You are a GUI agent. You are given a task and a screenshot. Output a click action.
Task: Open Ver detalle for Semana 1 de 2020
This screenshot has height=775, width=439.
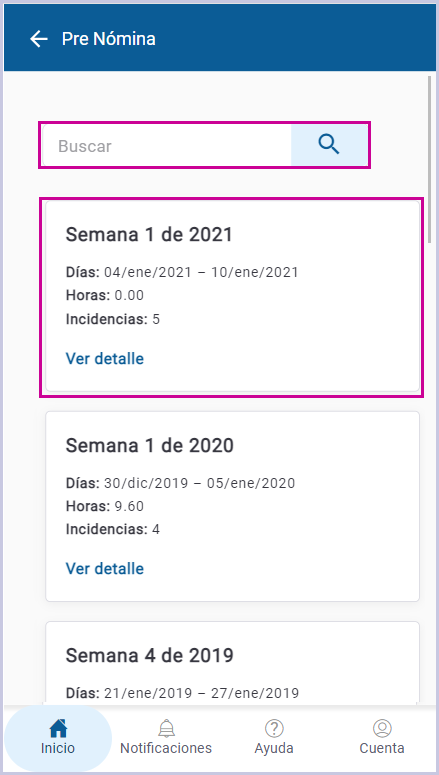pos(105,569)
